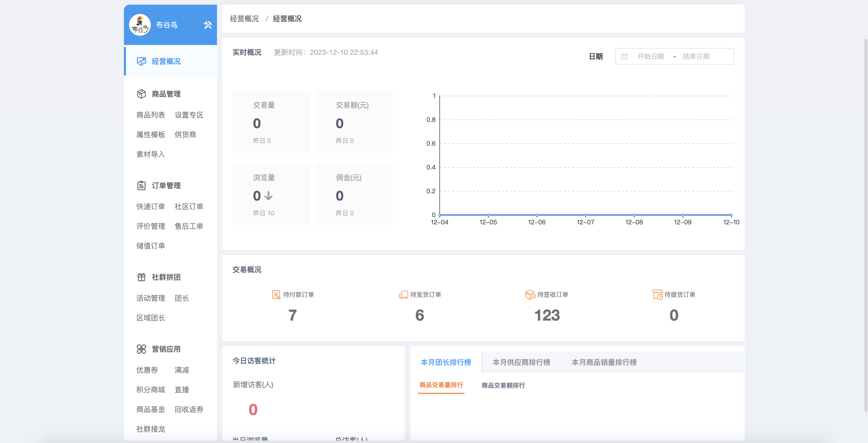The width and height of the screenshot is (868, 443).
Task: Click first 经营概况 breadcrumb link
Action: (244, 19)
